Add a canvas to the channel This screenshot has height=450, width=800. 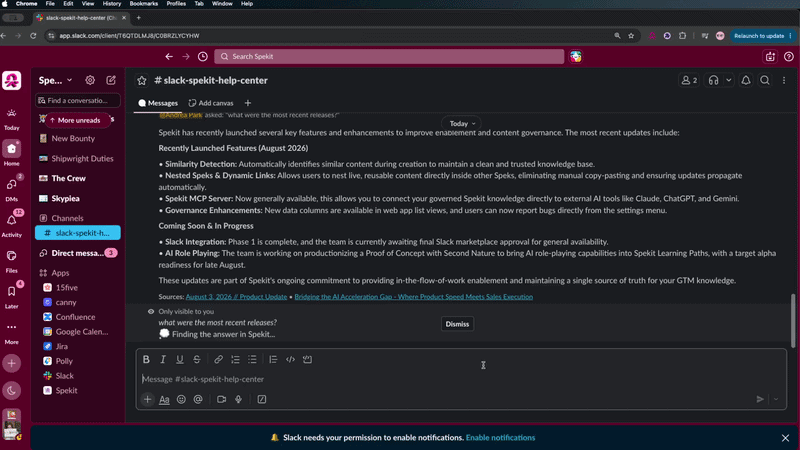(211, 103)
